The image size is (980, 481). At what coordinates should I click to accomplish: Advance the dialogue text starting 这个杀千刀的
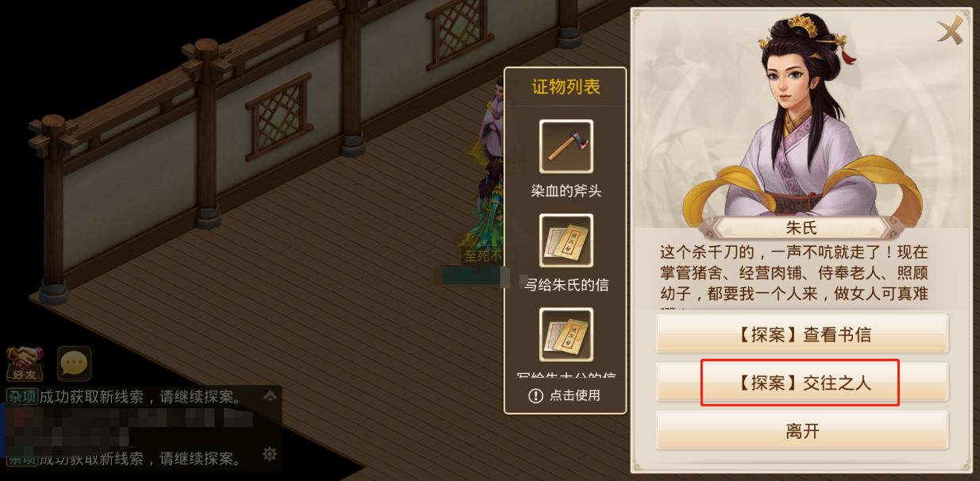pyautogui.click(x=794, y=274)
